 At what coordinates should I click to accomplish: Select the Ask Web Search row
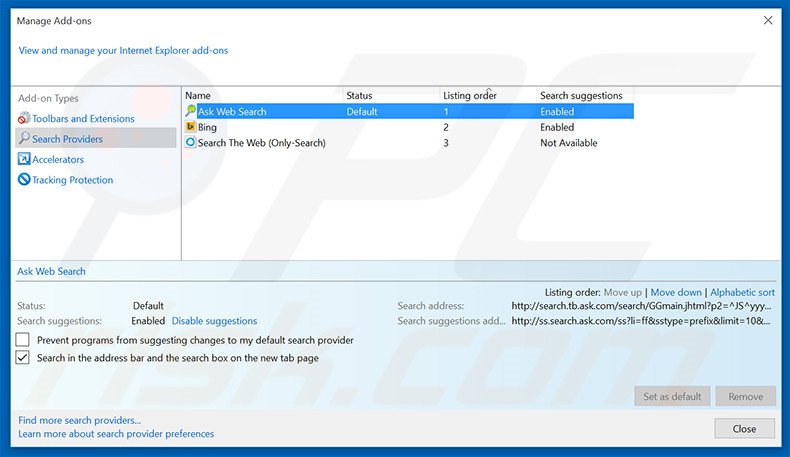tap(409, 111)
